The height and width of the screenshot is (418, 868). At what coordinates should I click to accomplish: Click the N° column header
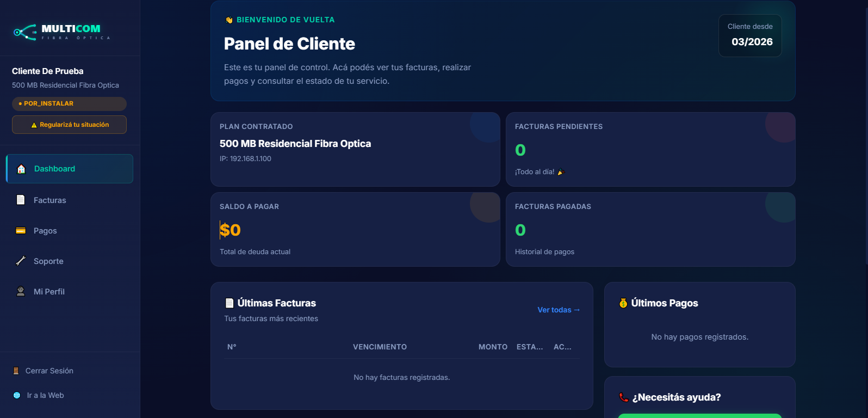[232, 347]
